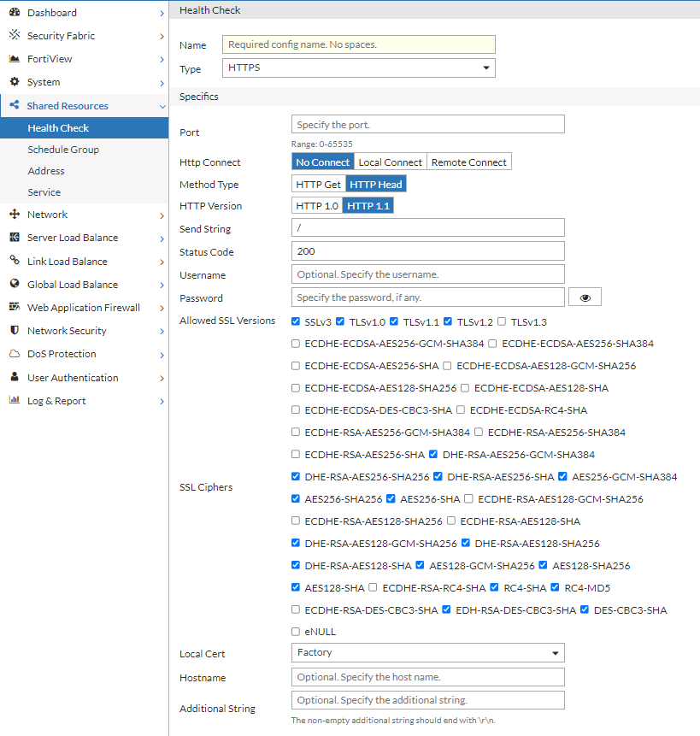Switch Http Connect to Remote Connect
Screen dimensions: 700x736
pos(468,161)
